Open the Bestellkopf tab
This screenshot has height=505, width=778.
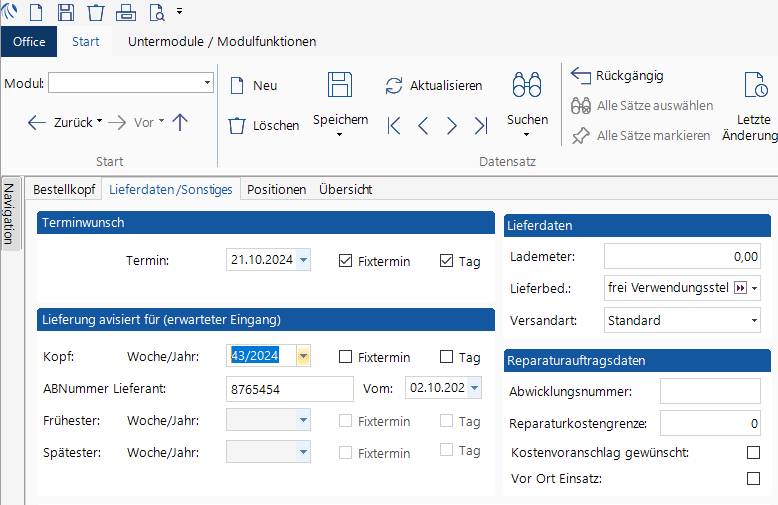(64, 189)
